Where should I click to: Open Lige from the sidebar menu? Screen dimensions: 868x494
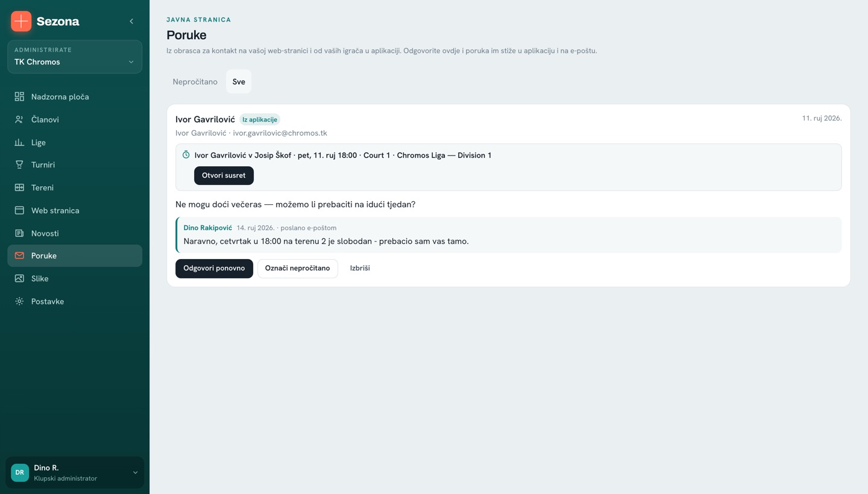75,142
